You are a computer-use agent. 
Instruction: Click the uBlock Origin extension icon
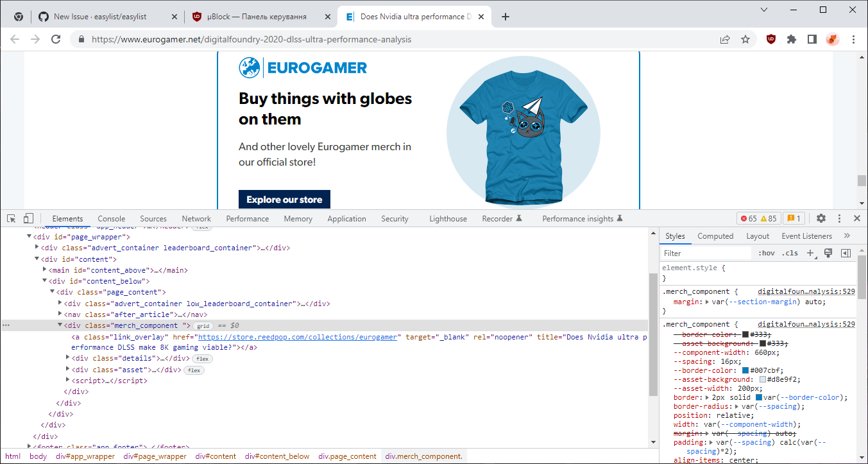770,39
